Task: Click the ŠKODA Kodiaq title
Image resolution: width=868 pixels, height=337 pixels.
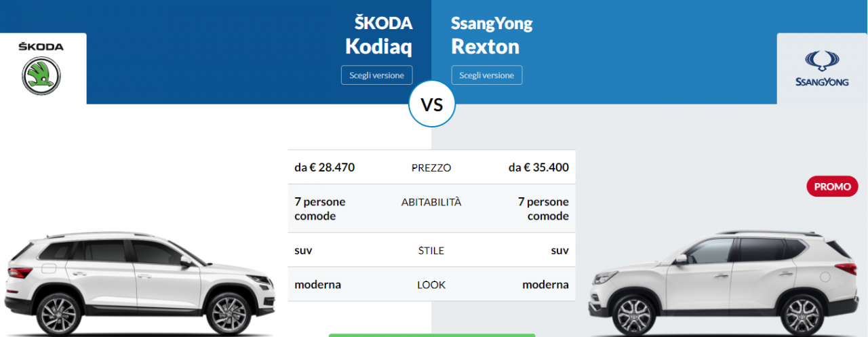Action: 378,35
